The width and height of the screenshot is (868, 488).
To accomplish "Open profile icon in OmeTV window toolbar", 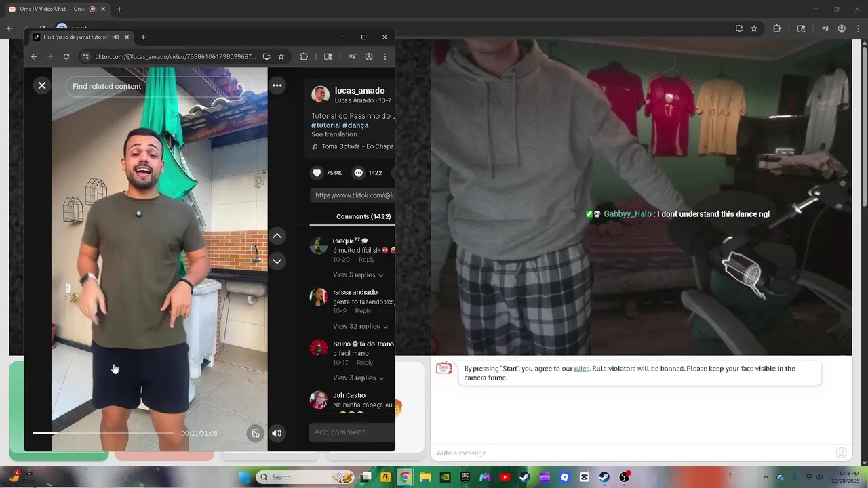I will pos(842,28).
